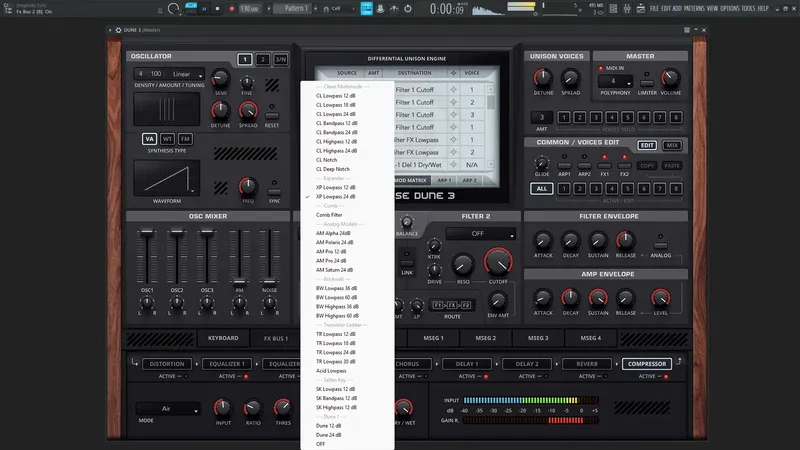Choose CL Deep Notch from filter list
This screenshot has height=450, width=800.
pyautogui.click(x=334, y=169)
